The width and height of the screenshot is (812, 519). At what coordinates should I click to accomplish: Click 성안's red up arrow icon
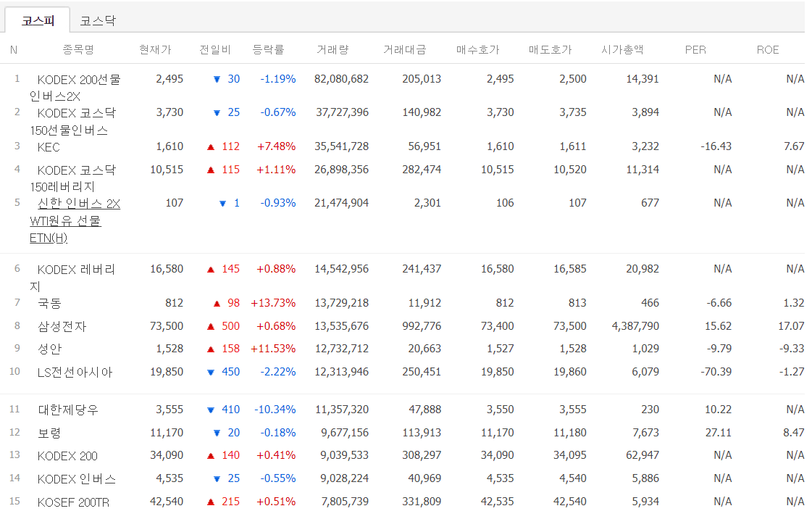coord(211,349)
